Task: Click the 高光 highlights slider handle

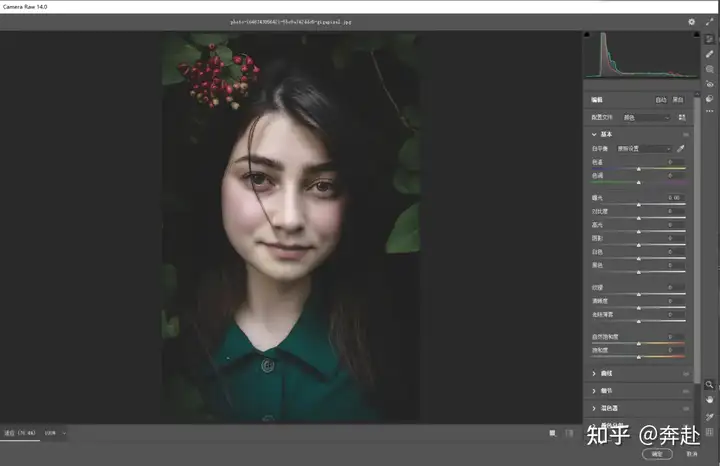Action: pyautogui.click(x=639, y=232)
